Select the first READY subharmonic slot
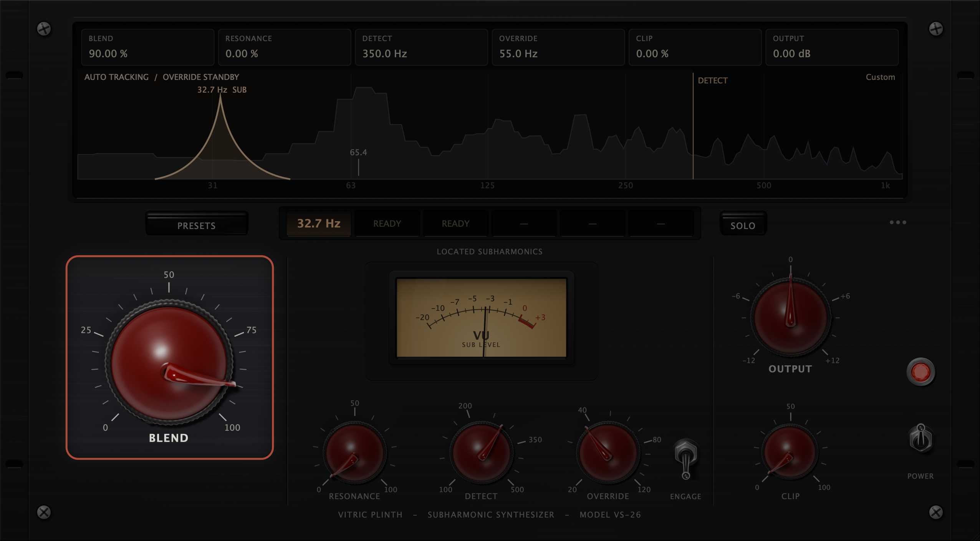The height and width of the screenshot is (541, 980). pos(387,223)
